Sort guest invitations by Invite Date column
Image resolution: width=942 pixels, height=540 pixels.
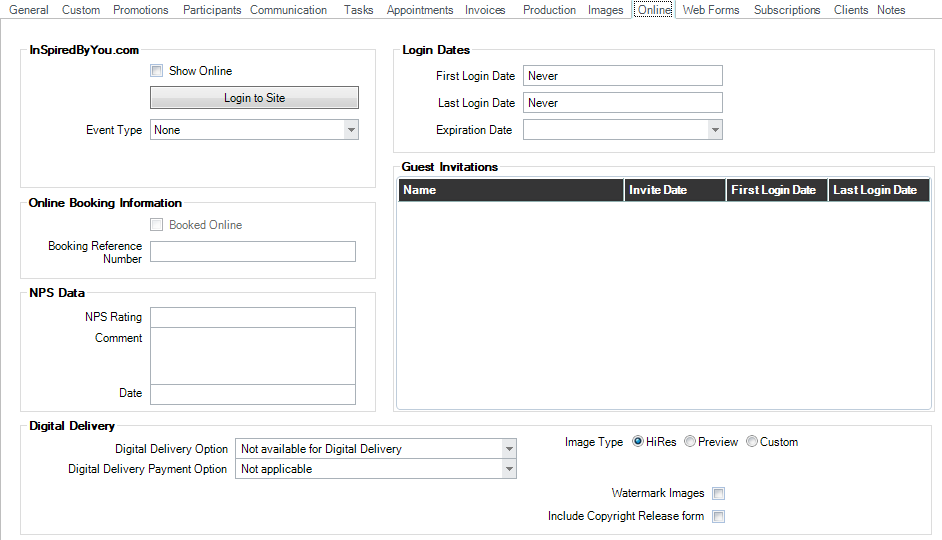[675, 190]
